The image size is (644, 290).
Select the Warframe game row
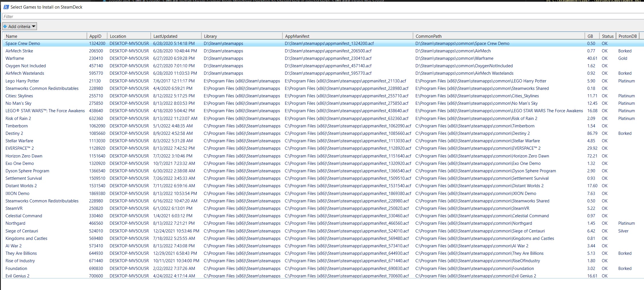click(x=323, y=58)
